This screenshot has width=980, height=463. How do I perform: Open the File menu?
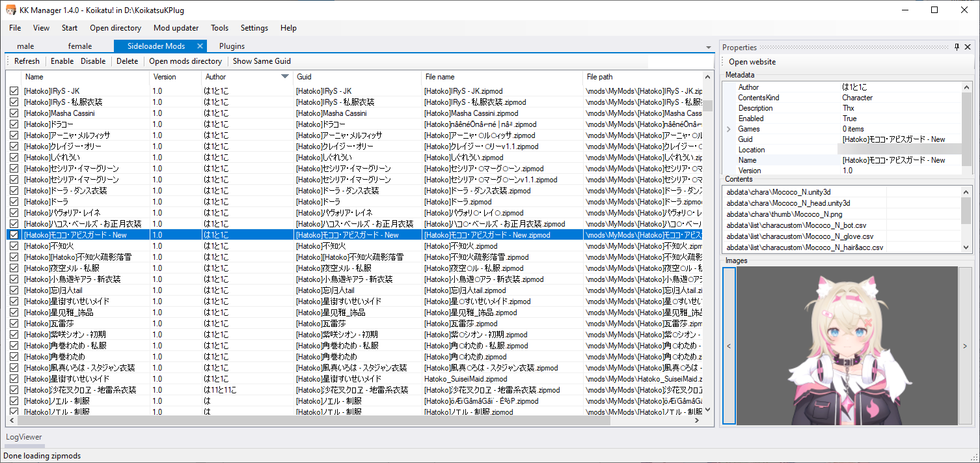pos(15,28)
